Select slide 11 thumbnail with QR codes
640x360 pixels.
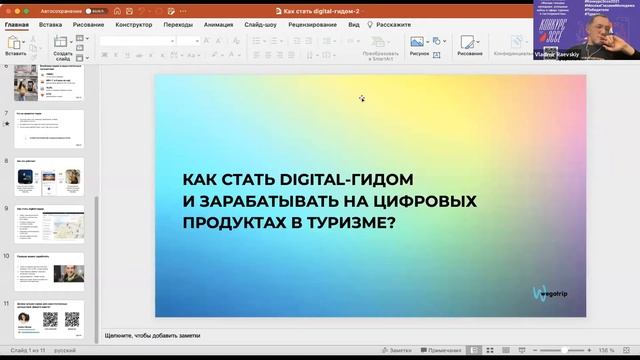[x=49, y=320]
